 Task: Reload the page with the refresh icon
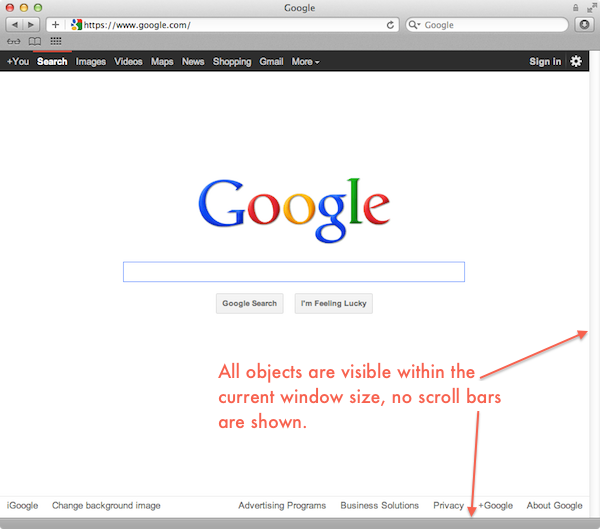390,25
